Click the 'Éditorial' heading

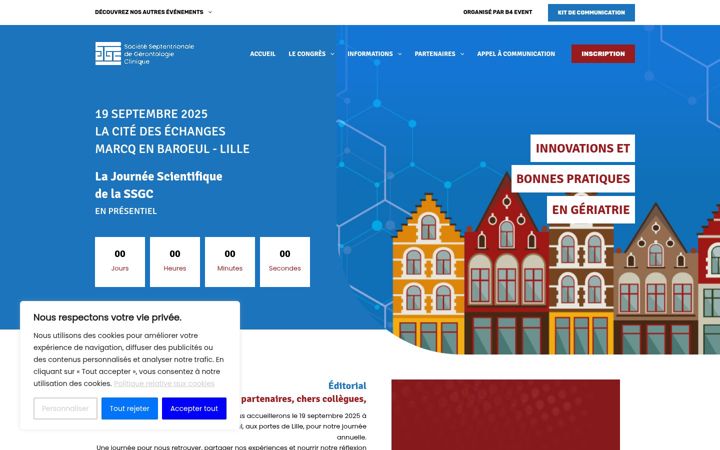coord(347,385)
